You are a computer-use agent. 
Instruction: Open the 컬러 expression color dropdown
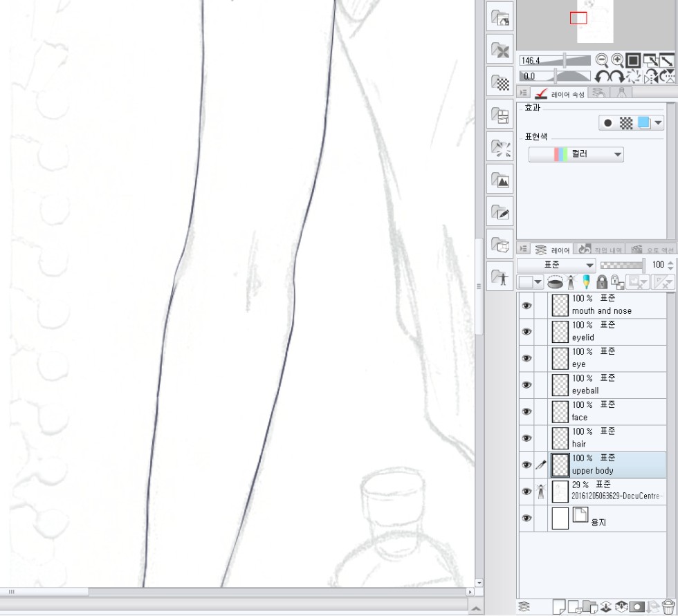576,154
